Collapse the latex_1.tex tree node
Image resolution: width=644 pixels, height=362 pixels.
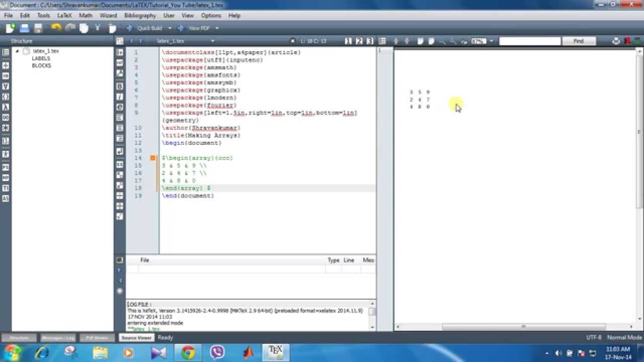18,51
